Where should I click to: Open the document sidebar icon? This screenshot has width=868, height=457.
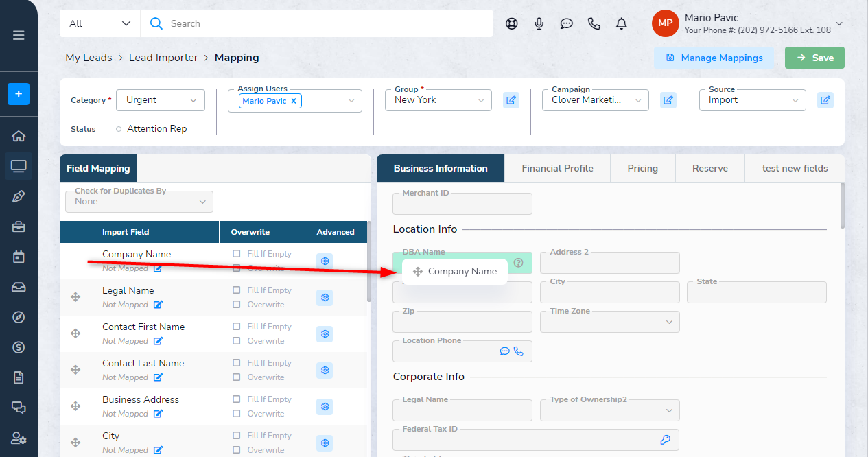pyautogui.click(x=19, y=377)
